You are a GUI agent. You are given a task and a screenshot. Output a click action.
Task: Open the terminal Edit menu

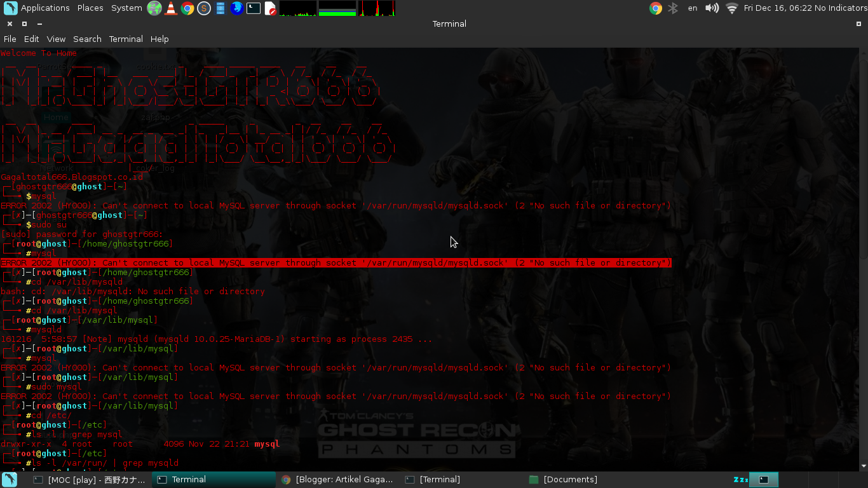(32, 39)
